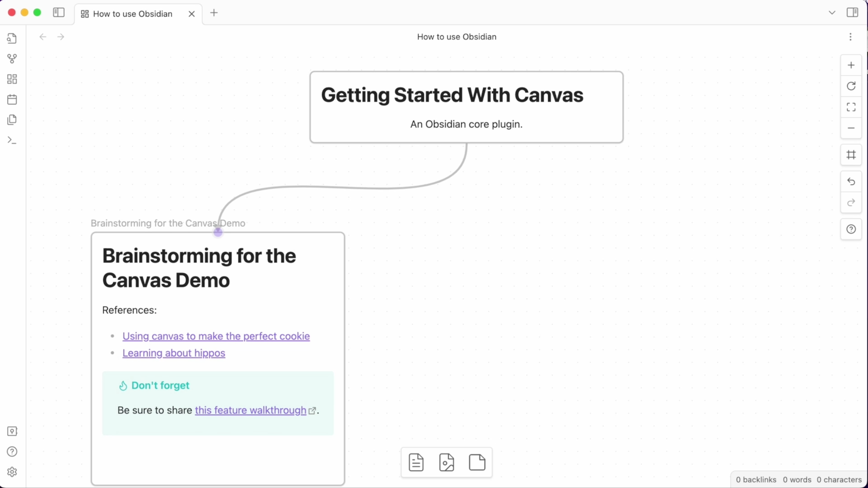The width and height of the screenshot is (868, 488).
Task: Add media from vault to canvas
Action: coord(447,462)
